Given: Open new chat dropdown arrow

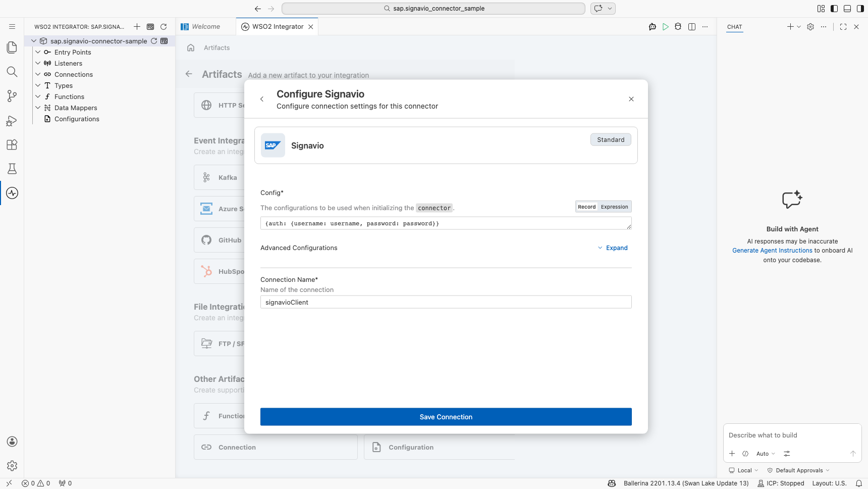Looking at the screenshot, I should pos(799,27).
